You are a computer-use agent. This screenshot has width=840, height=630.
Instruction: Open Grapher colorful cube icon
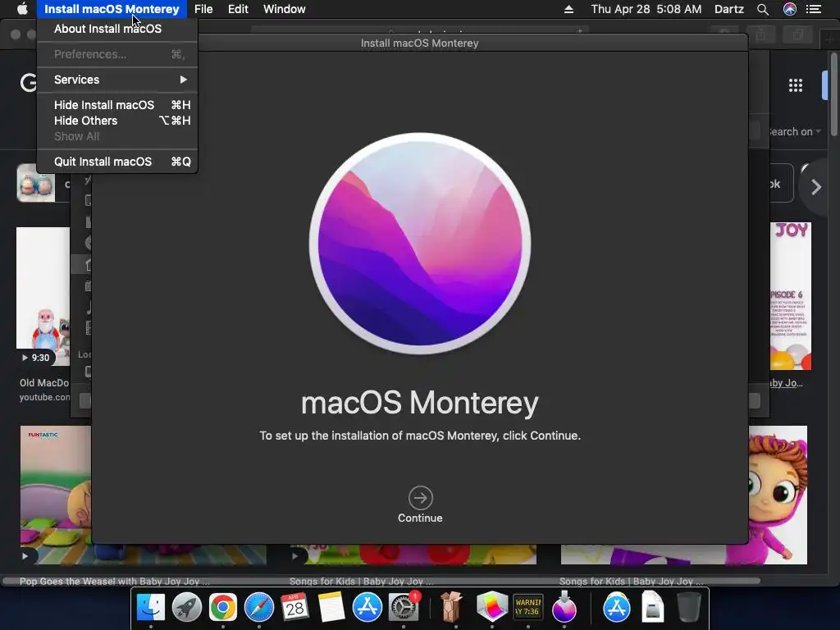coord(492,608)
